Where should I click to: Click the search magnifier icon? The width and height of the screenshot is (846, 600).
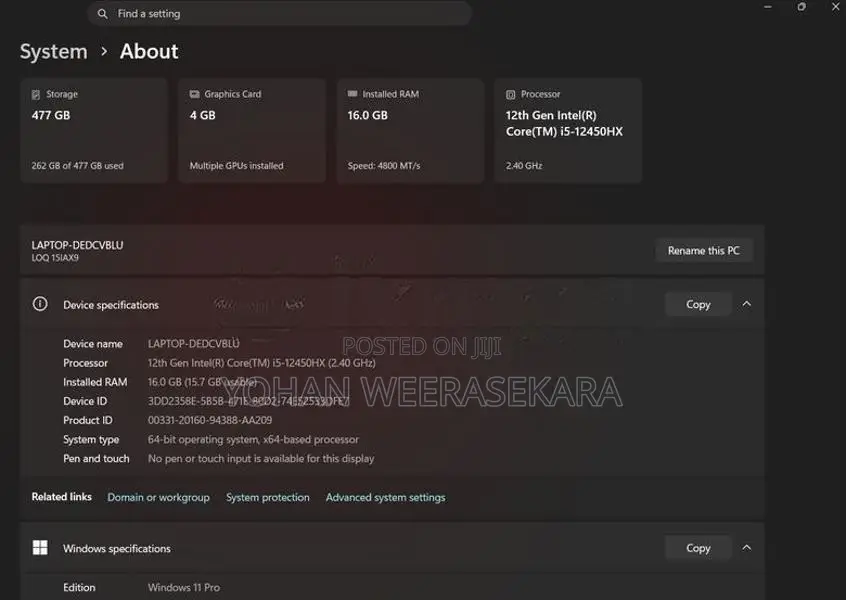click(x=103, y=13)
